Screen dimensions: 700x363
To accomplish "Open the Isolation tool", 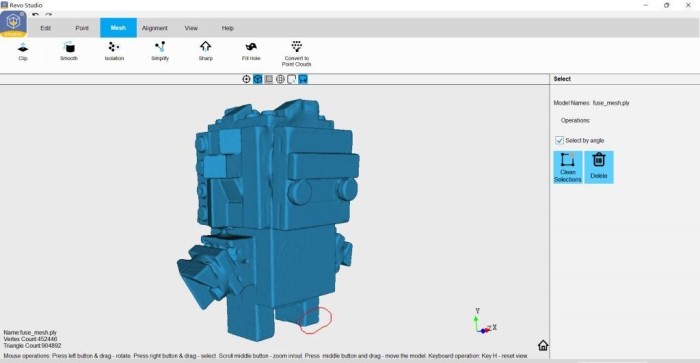I will (x=114, y=51).
